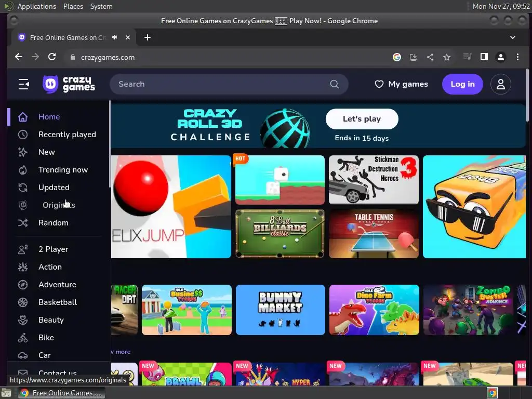Screen dimensions: 532x399
Task: Collapse the sidebar with the menu toggle icon
Action: click(x=23, y=84)
